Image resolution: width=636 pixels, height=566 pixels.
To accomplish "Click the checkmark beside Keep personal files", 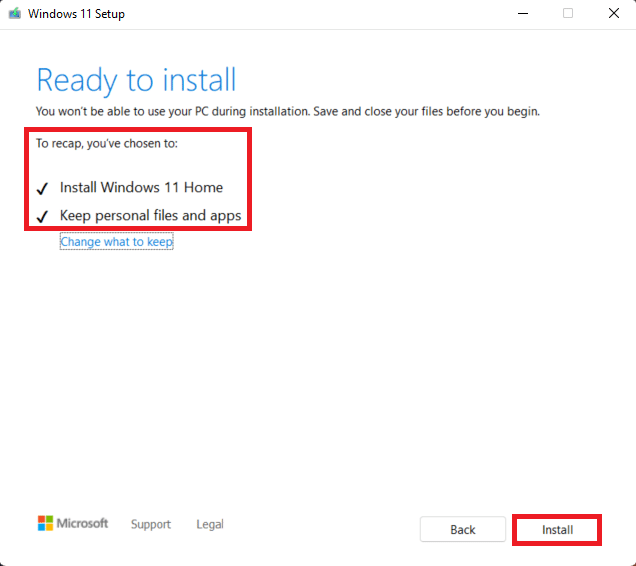I will [x=42, y=216].
